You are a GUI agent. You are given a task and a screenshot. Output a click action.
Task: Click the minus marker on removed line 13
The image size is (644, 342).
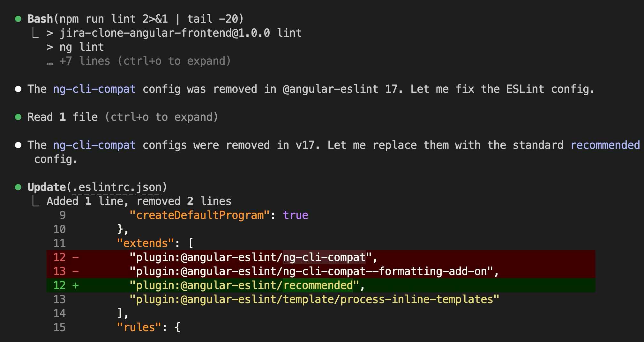76,271
